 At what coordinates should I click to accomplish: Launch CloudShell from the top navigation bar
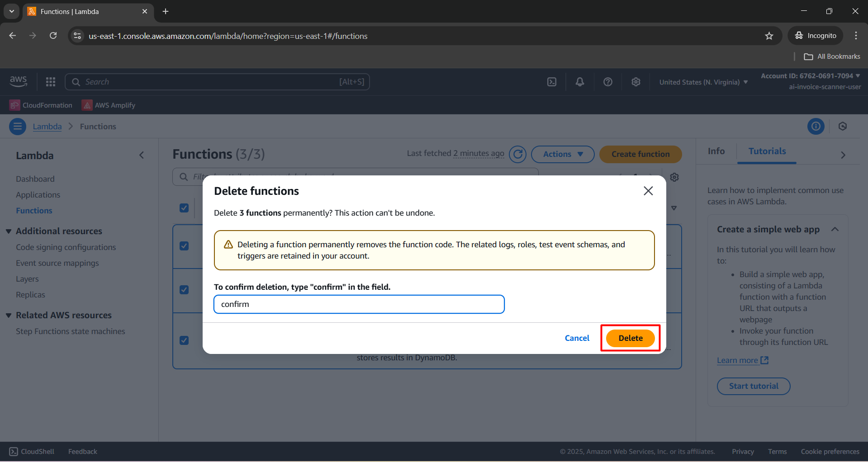tap(552, 82)
